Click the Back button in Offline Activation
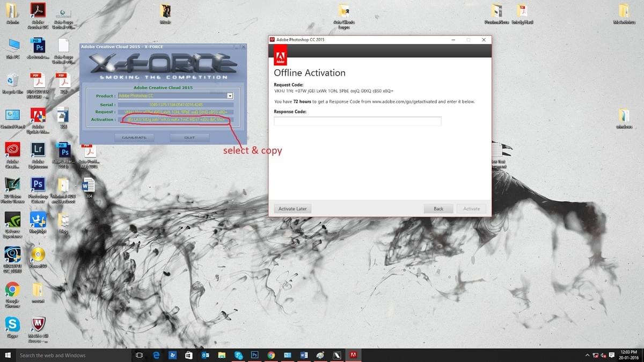Screen dimensions: 644x362 [x=438, y=209]
